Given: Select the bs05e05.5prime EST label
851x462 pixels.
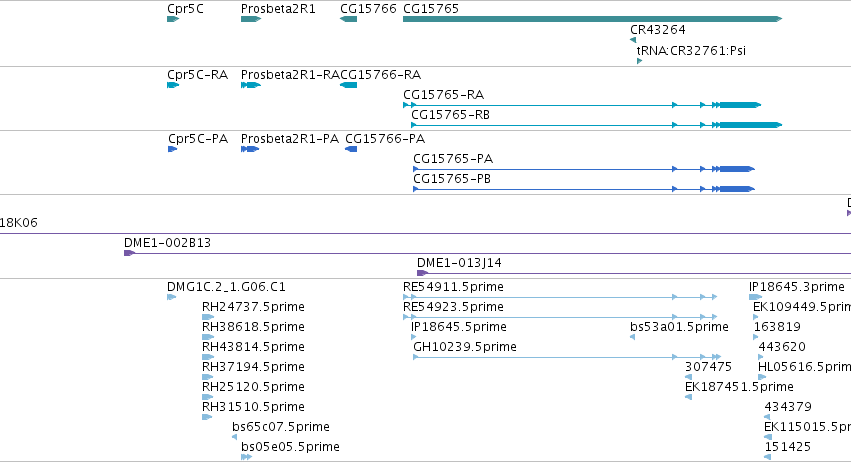Looking at the screenshot, I should pos(290,446).
